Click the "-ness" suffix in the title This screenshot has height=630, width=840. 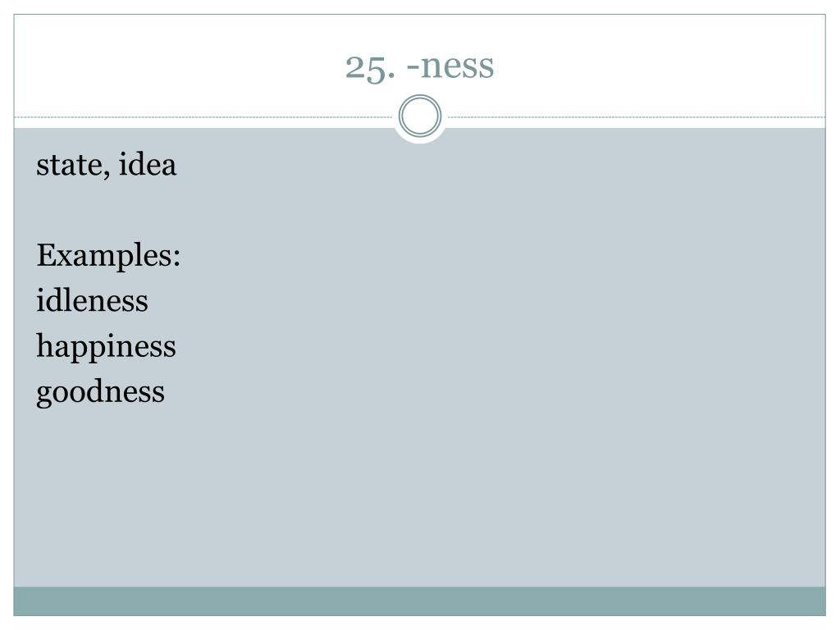pyautogui.click(x=450, y=66)
